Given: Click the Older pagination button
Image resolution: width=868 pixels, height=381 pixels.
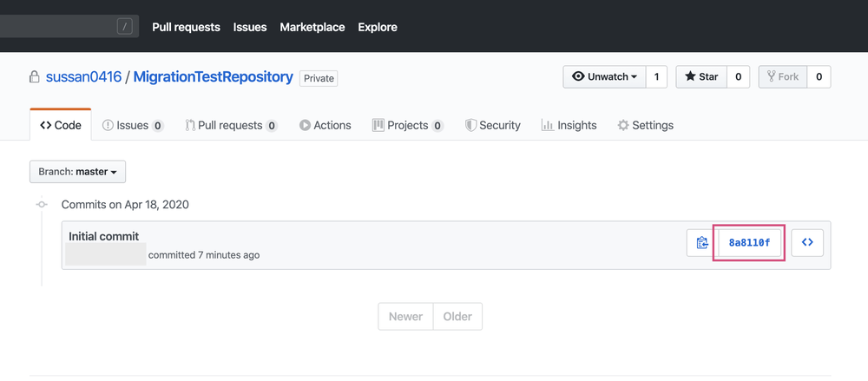Looking at the screenshot, I should [x=457, y=317].
